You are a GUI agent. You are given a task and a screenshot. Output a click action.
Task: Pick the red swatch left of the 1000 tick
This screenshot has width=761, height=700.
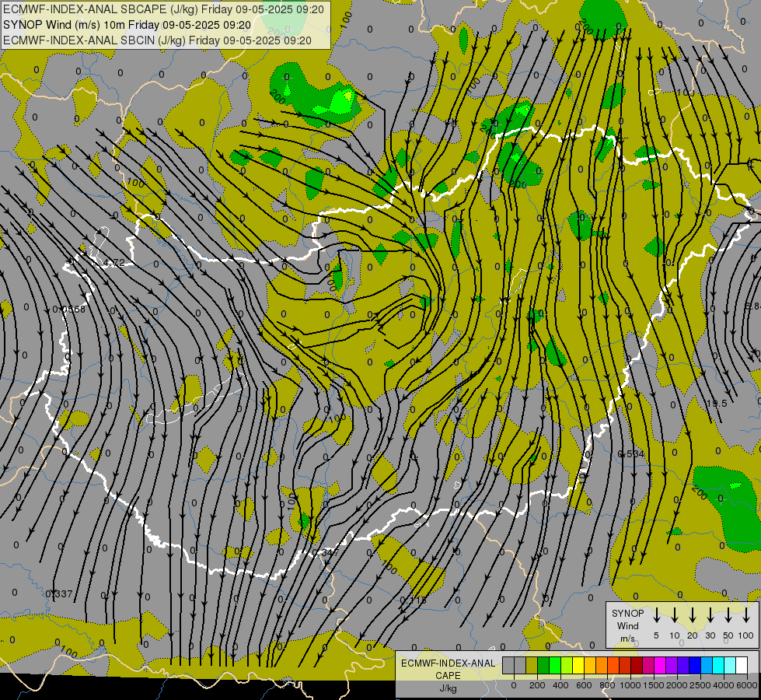pos(625,666)
